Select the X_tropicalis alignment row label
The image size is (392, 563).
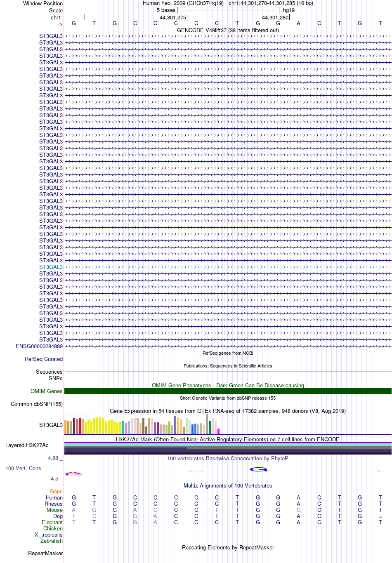(49, 535)
